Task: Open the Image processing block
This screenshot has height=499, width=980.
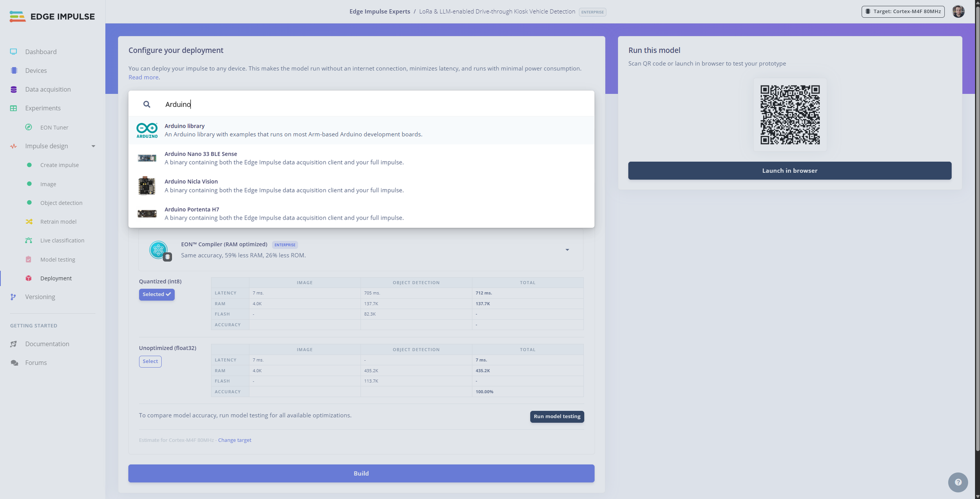Action: (48, 184)
